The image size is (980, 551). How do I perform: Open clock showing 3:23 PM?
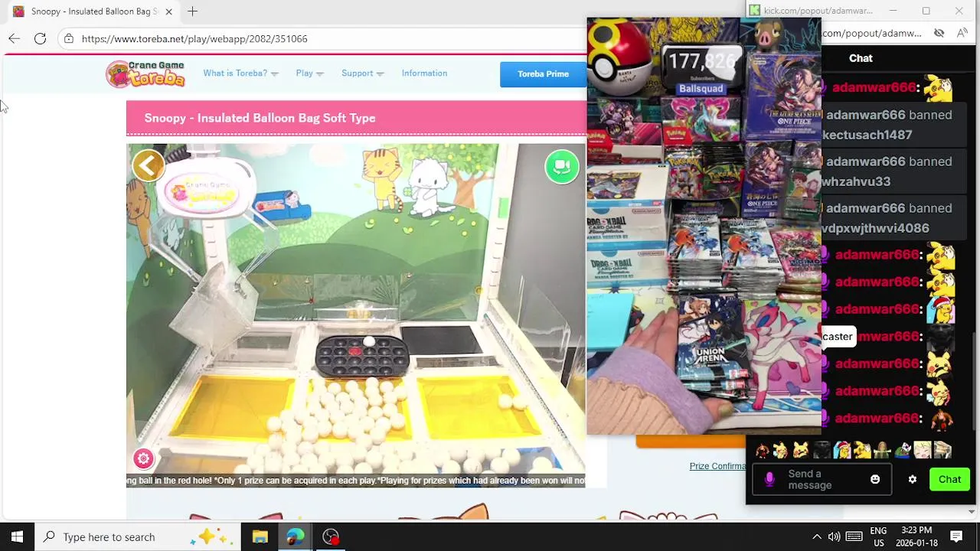(916, 536)
